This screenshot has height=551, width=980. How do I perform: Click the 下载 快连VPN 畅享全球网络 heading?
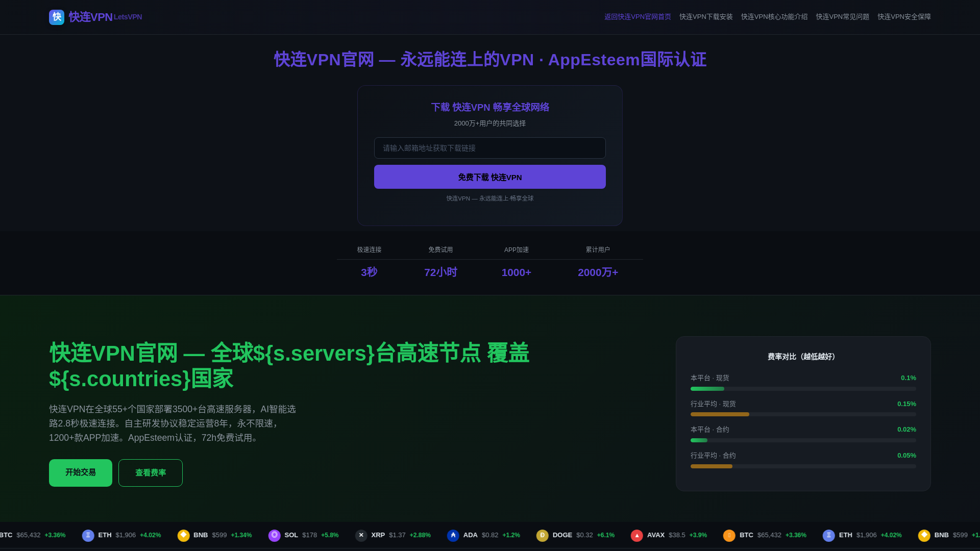coord(490,107)
